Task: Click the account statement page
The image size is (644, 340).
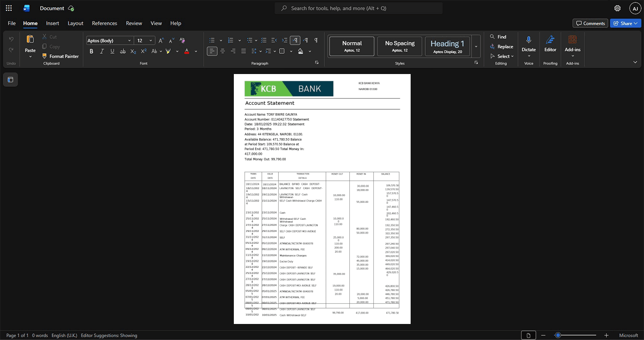Action: tap(322, 199)
